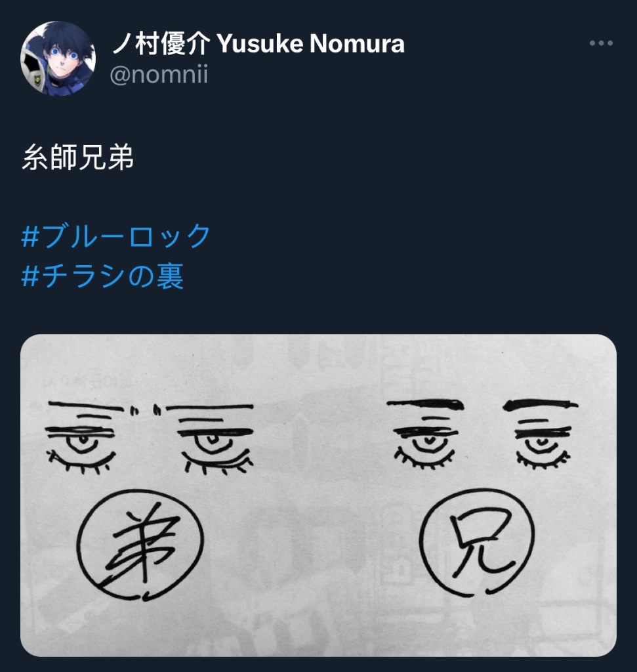This screenshot has height=672, width=637.
Task: Open the #ブルーロック hashtag
Action: (116, 236)
